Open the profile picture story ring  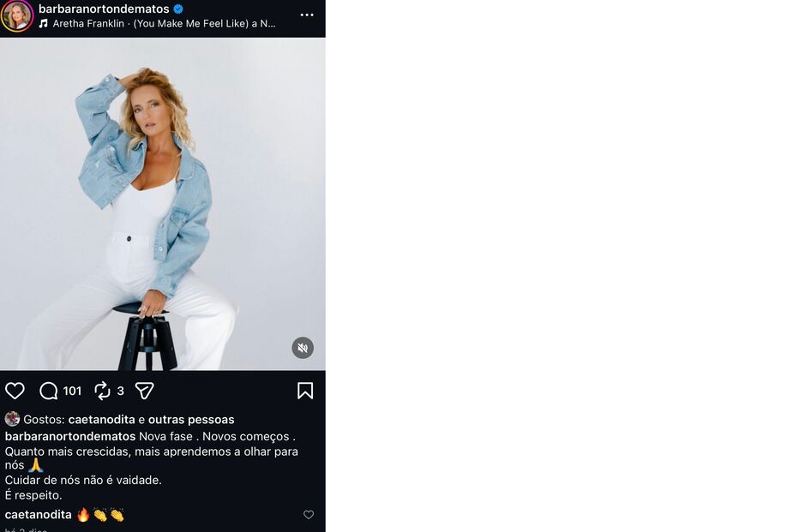point(17,15)
